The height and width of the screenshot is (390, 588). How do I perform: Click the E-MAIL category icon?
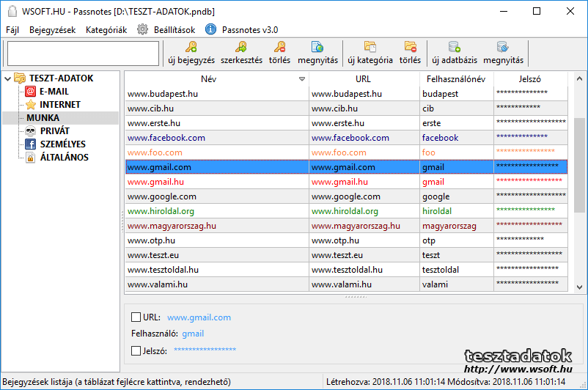pos(30,91)
